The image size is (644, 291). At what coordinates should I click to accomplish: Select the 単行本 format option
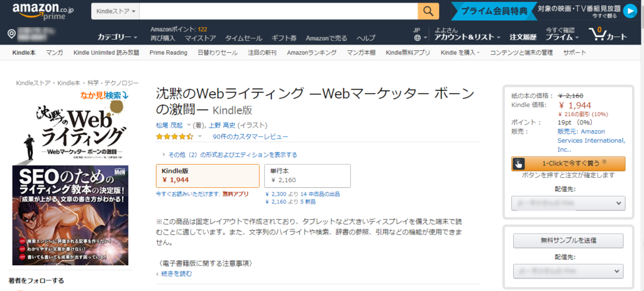(308, 175)
